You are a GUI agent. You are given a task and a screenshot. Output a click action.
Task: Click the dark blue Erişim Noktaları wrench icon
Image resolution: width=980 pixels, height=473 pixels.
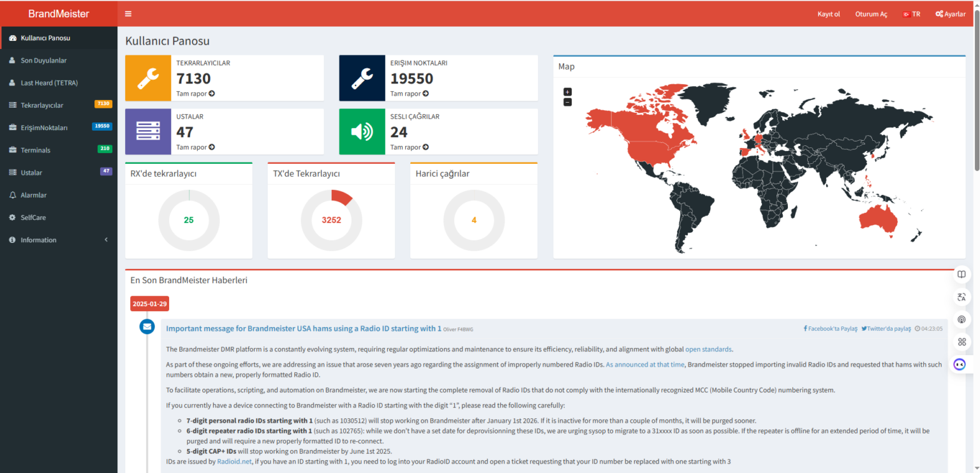click(x=362, y=78)
